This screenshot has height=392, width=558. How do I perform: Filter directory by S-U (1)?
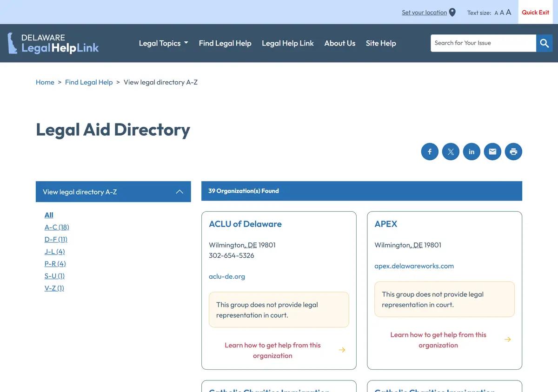point(54,276)
